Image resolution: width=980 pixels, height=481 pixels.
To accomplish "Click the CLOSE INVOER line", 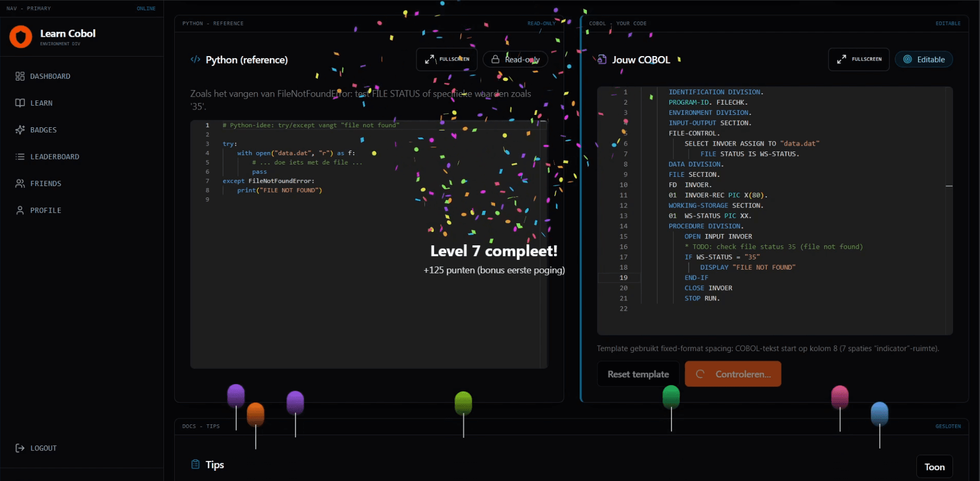I will 708,288.
